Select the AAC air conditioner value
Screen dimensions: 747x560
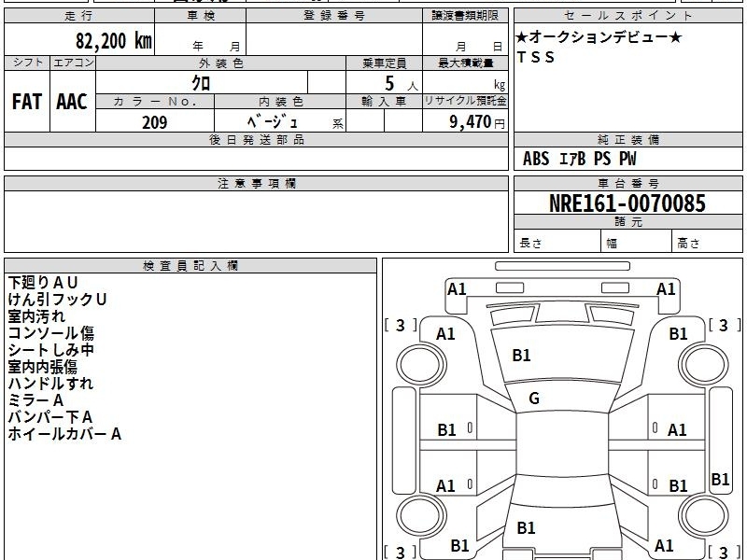pyautogui.click(x=72, y=102)
